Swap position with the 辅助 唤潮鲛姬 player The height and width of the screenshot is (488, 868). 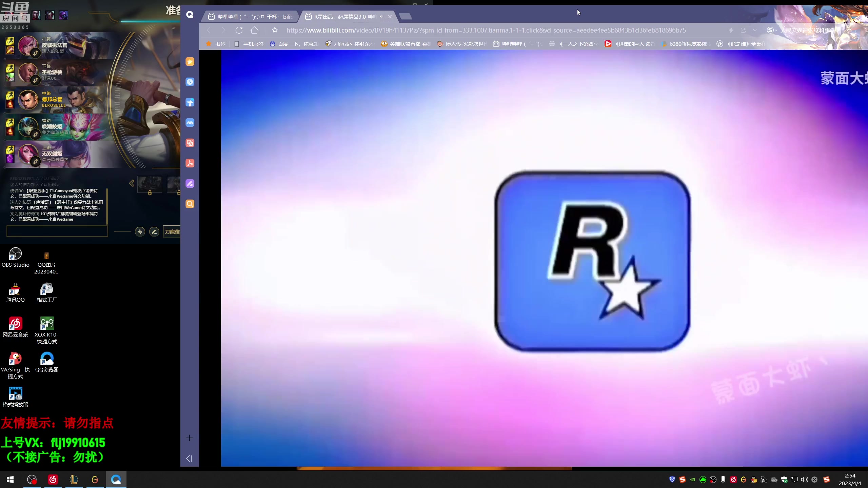[36, 134]
